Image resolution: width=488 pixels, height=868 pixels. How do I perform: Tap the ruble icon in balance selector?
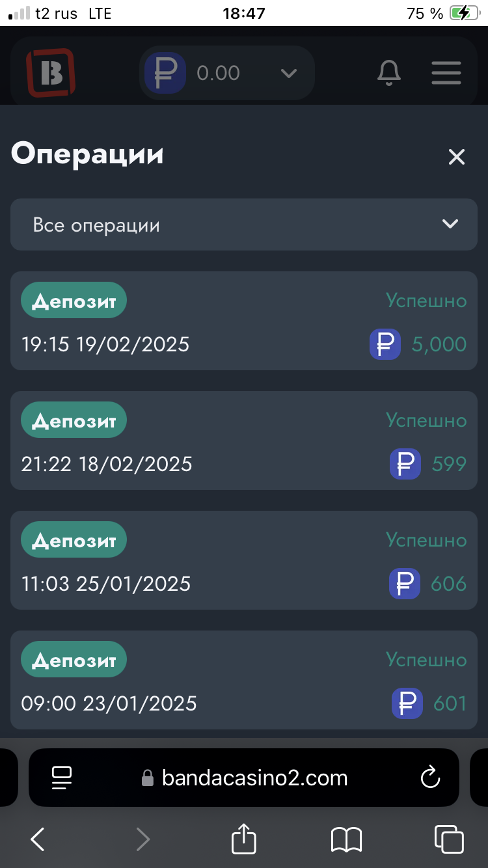[x=165, y=73]
